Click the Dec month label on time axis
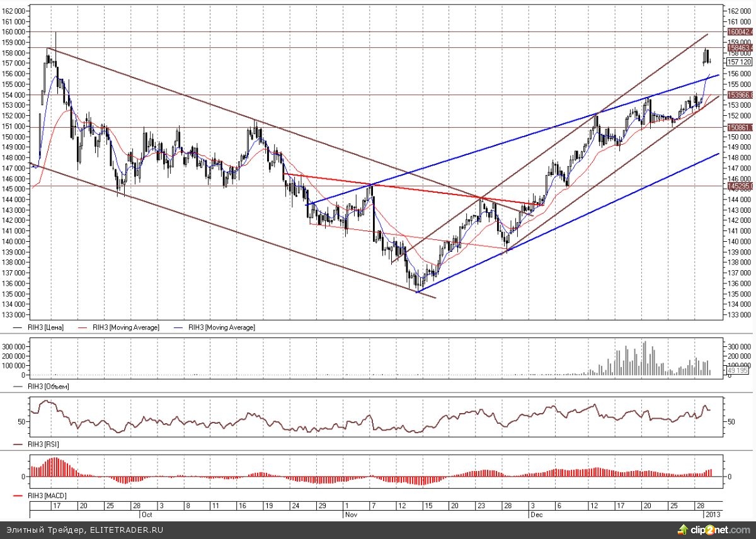756x539 pixels. (535, 514)
